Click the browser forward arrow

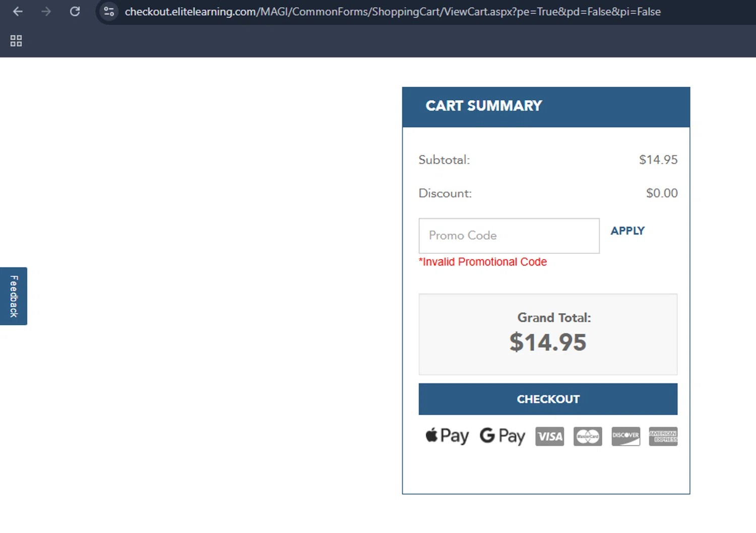coord(46,12)
